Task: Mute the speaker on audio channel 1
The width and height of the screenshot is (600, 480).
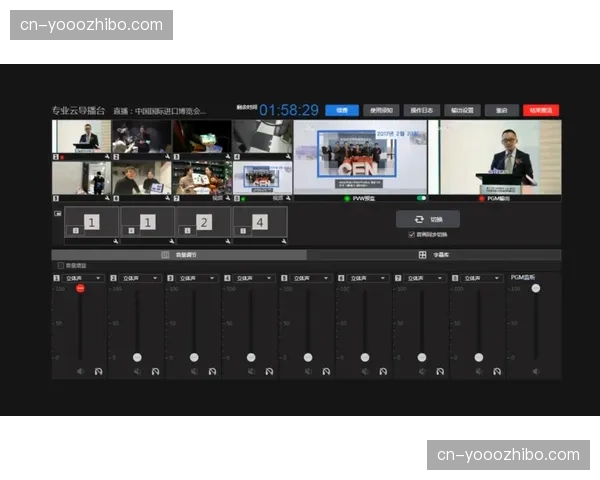Action: (81, 371)
